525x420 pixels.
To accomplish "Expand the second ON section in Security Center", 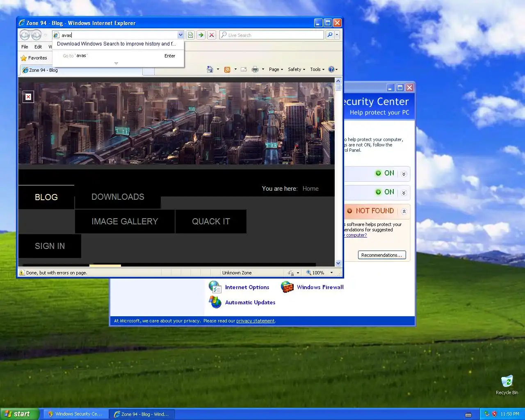I will [x=404, y=193].
